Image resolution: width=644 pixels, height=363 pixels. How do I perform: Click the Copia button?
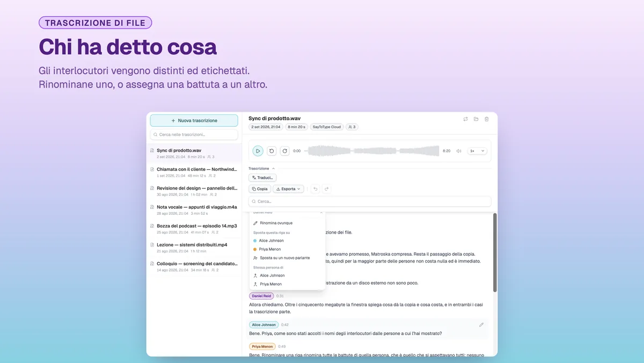pos(260,189)
